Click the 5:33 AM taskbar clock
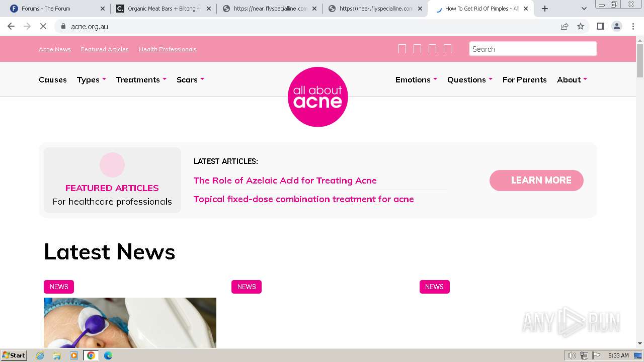644x362 pixels. pos(618,355)
